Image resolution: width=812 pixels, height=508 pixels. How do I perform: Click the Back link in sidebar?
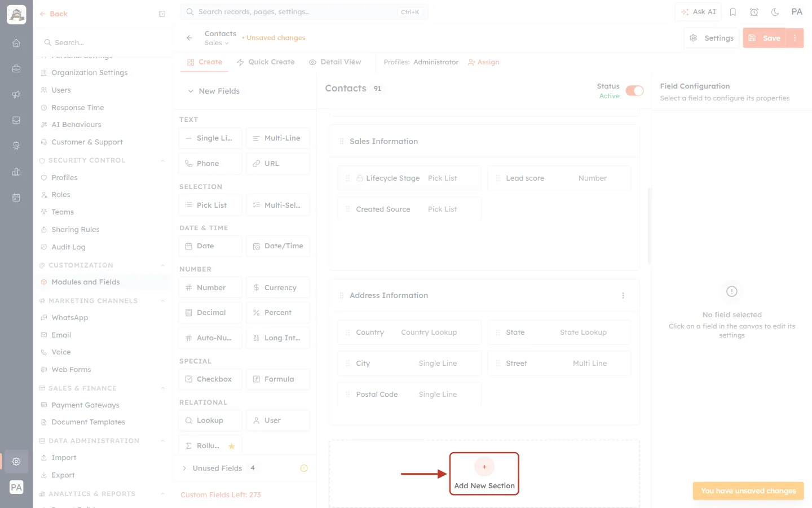(x=54, y=14)
